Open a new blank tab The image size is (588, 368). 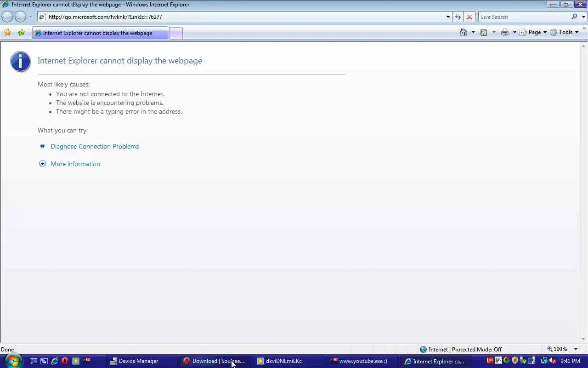click(x=176, y=33)
